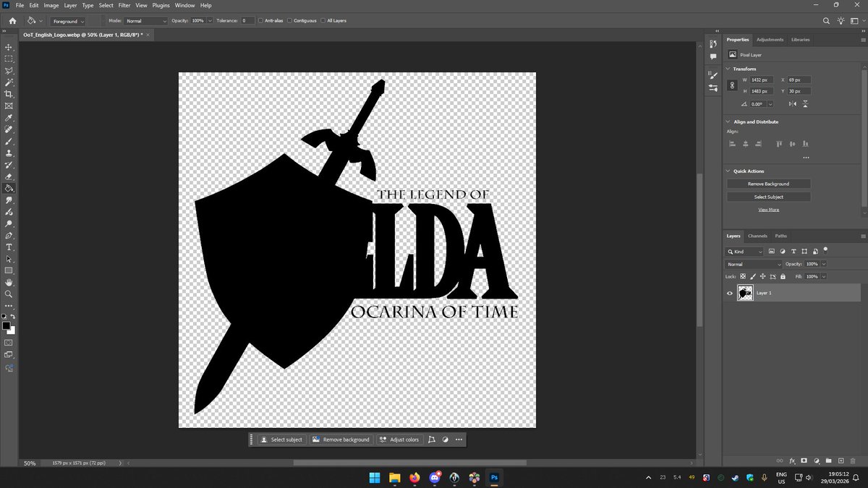Screen dimensions: 868x488
Task: Select the Eyedropper tool
Action: click(x=9, y=118)
